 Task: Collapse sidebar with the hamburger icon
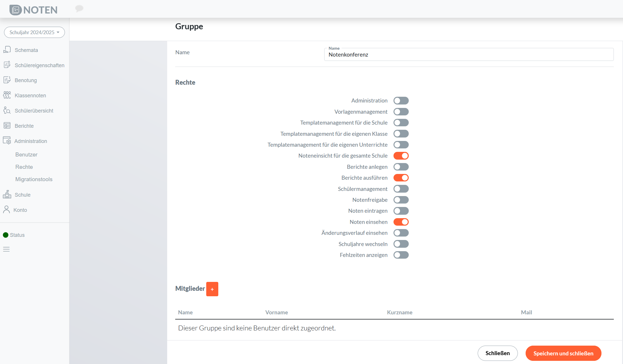click(x=6, y=249)
